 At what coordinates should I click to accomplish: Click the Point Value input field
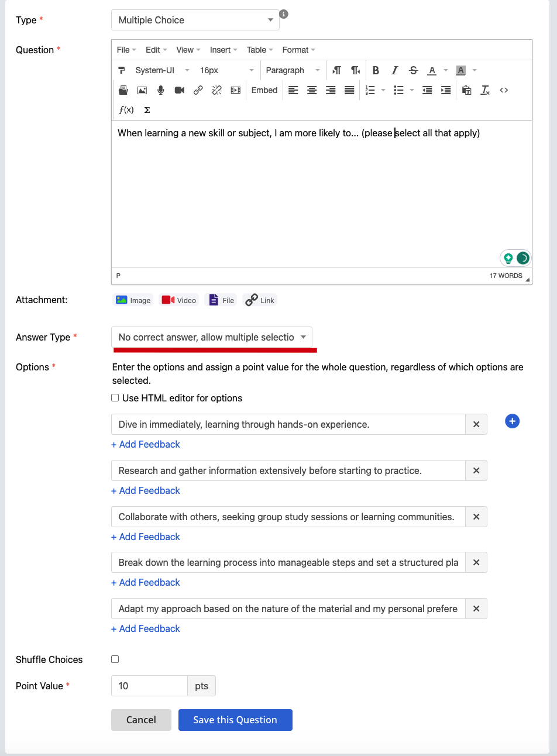(149, 686)
